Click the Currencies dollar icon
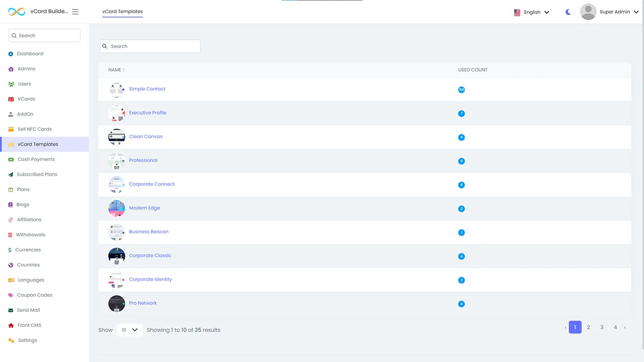The height and width of the screenshot is (362, 644). (x=10, y=250)
